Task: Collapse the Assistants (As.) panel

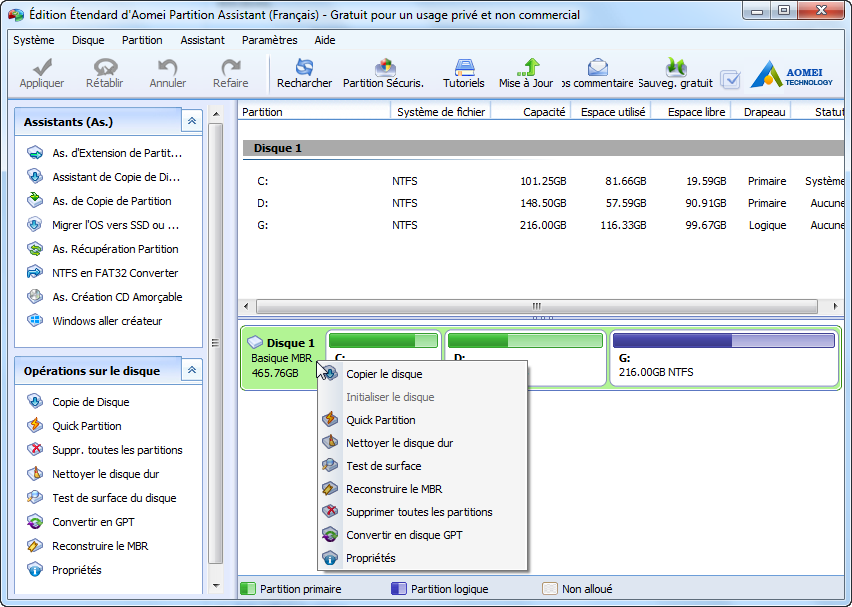Action: coord(192,121)
